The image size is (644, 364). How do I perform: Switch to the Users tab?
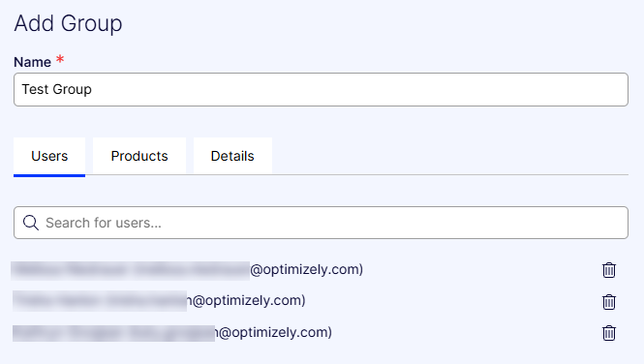click(49, 157)
